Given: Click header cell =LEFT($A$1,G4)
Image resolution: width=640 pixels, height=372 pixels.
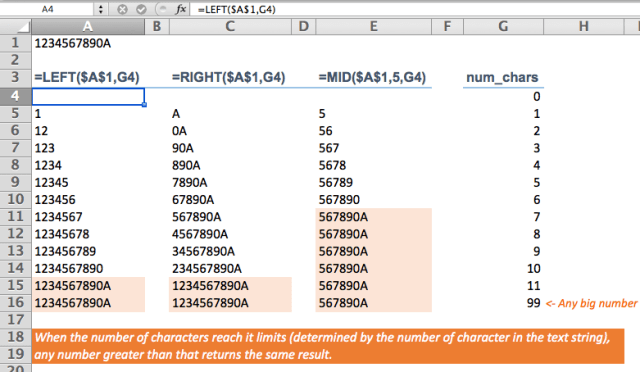Looking at the screenshot, I should click(x=88, y=78).
